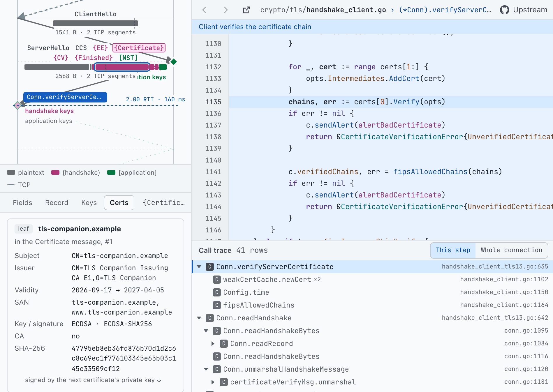Viewport: 553px width, 392px height.
Task: Click the C icon beside fipsAllowedChains
Action: click(216, 305)
